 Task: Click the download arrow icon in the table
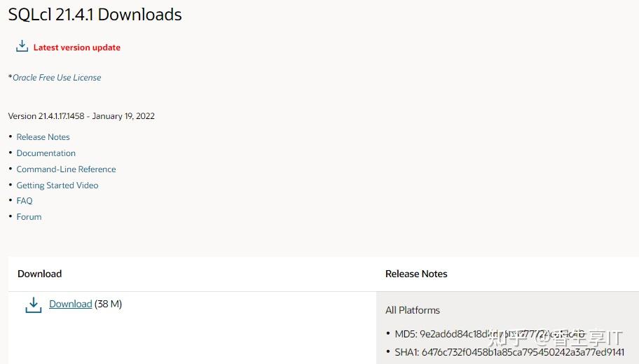click(33, 305)
